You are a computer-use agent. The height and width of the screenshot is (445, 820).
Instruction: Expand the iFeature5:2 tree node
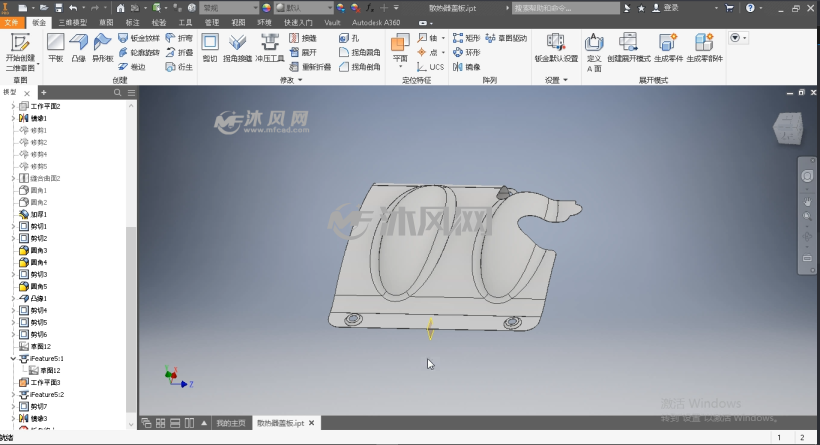[13, 395]
